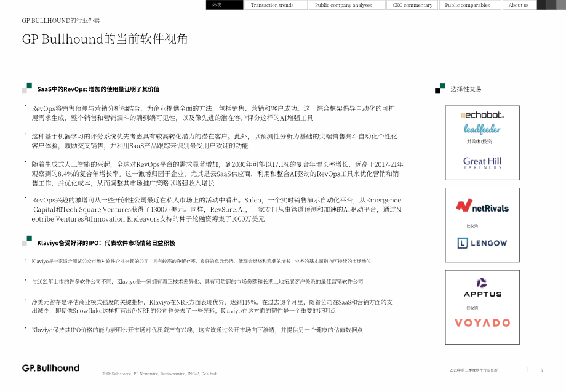Click the bullet starting 与2021年上市的许多软件公司不同
This screenshot has height=392, width=566.
point(197,282)
